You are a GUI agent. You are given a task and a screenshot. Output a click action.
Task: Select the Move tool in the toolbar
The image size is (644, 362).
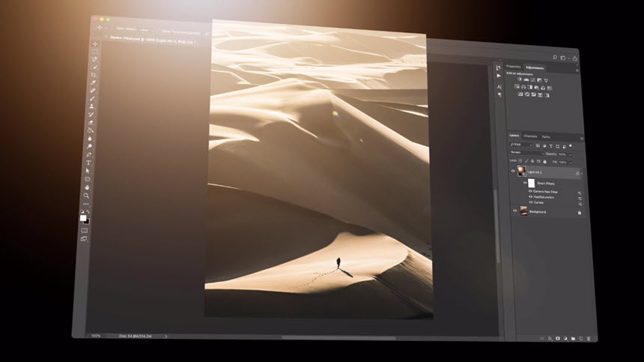95,44
